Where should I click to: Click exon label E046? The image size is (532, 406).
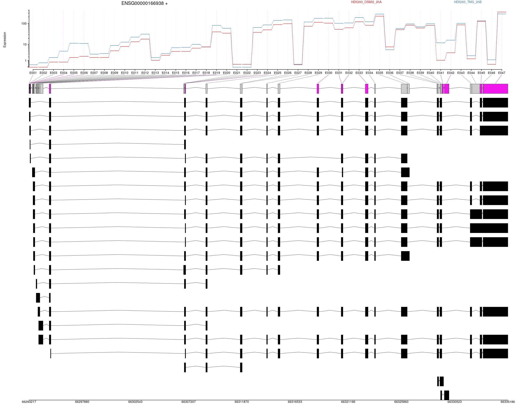pyautogui.click(x=491, y=73)
